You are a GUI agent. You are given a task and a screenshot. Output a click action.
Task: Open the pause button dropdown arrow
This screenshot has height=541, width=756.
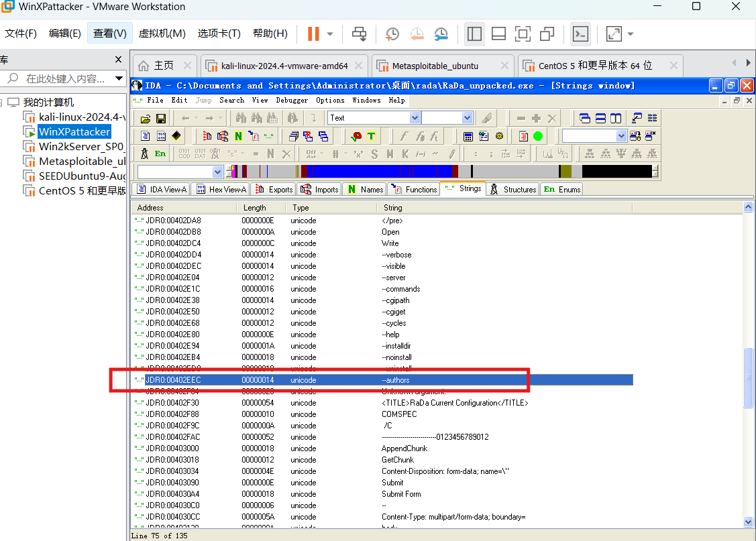point(330,34)
